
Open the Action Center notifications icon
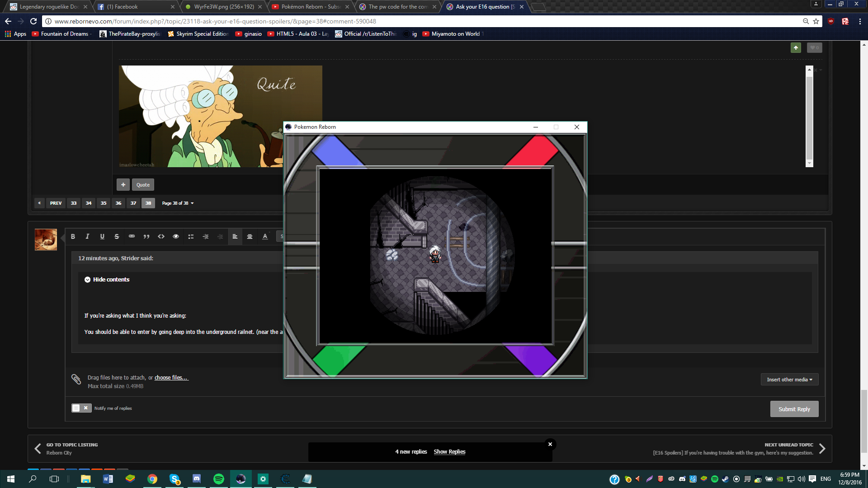coord(812,479)
